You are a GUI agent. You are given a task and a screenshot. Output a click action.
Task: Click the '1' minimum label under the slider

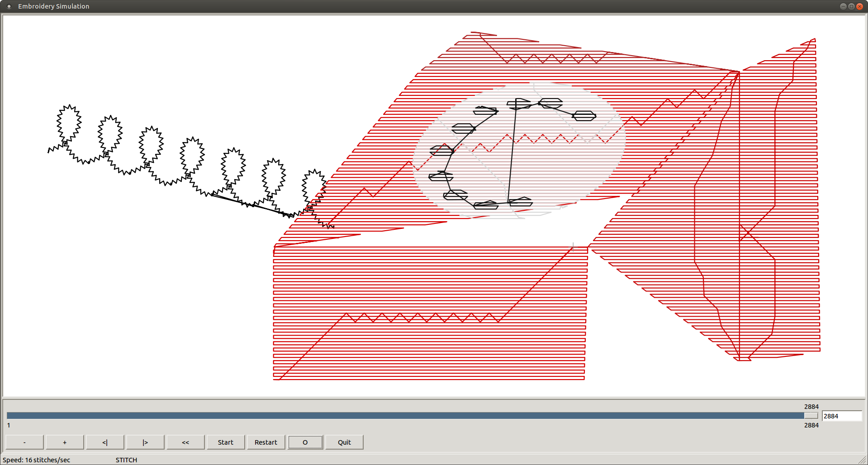pyautogui.click(x=9, y=425)
